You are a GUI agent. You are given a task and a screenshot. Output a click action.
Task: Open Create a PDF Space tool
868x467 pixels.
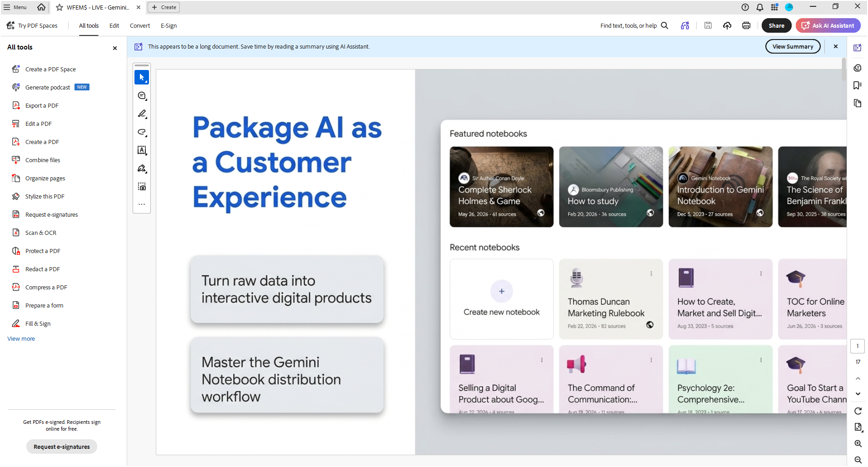click(x=50, y=69)
